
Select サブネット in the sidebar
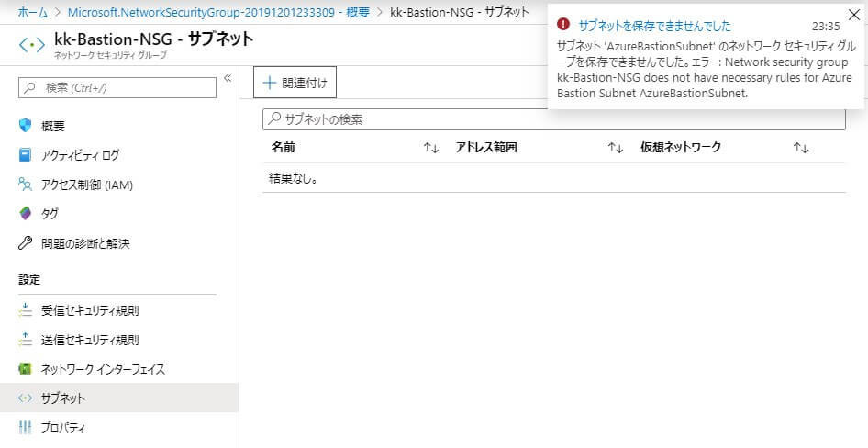[119, 398]
